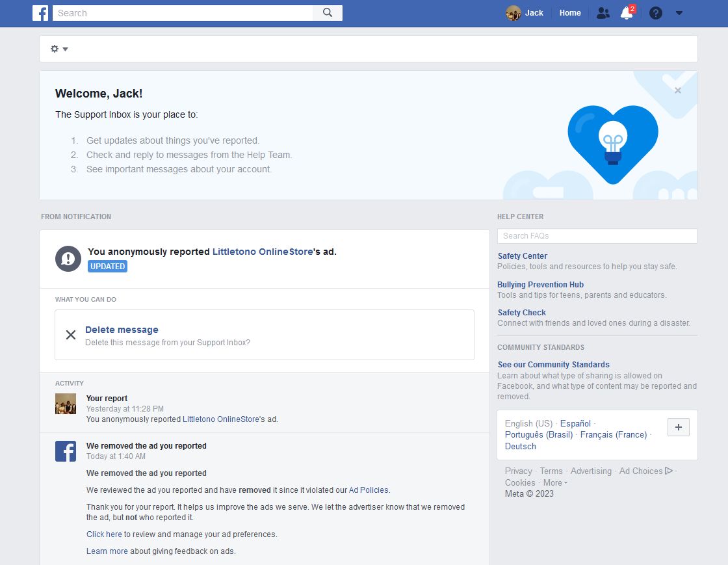Go to Home in the top bar

pyautogui.click(x=570, y=13)
